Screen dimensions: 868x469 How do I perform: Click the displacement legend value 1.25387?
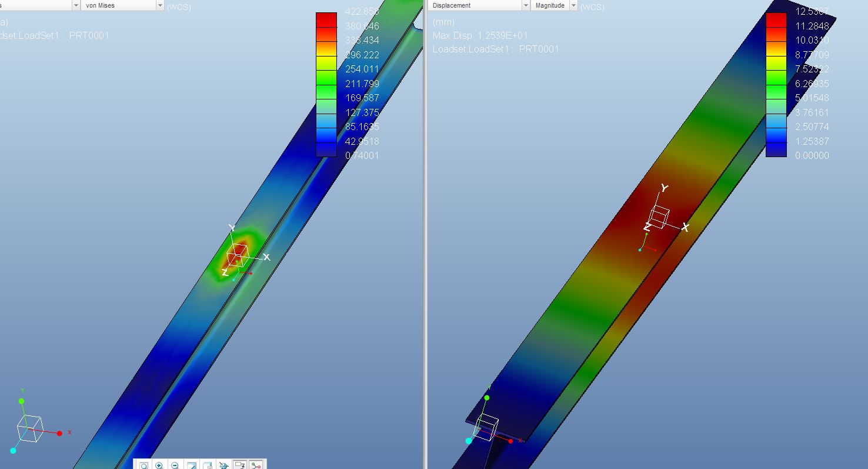point(812,141)
